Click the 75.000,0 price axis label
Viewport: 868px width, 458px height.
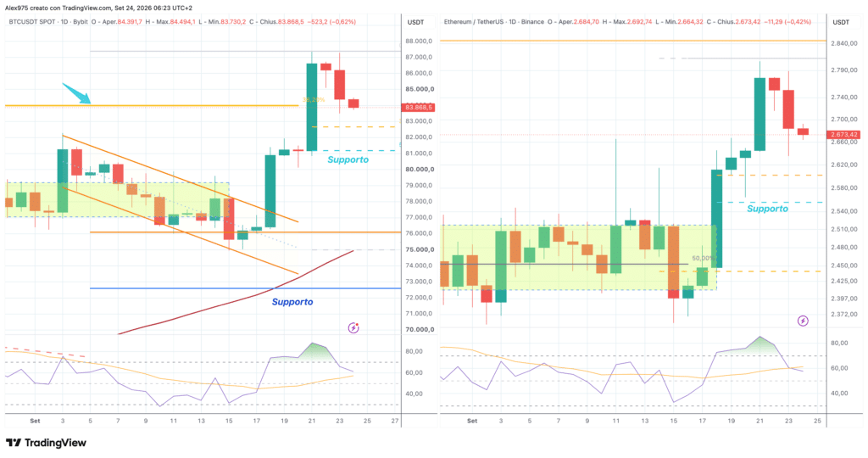pos(420,249)
